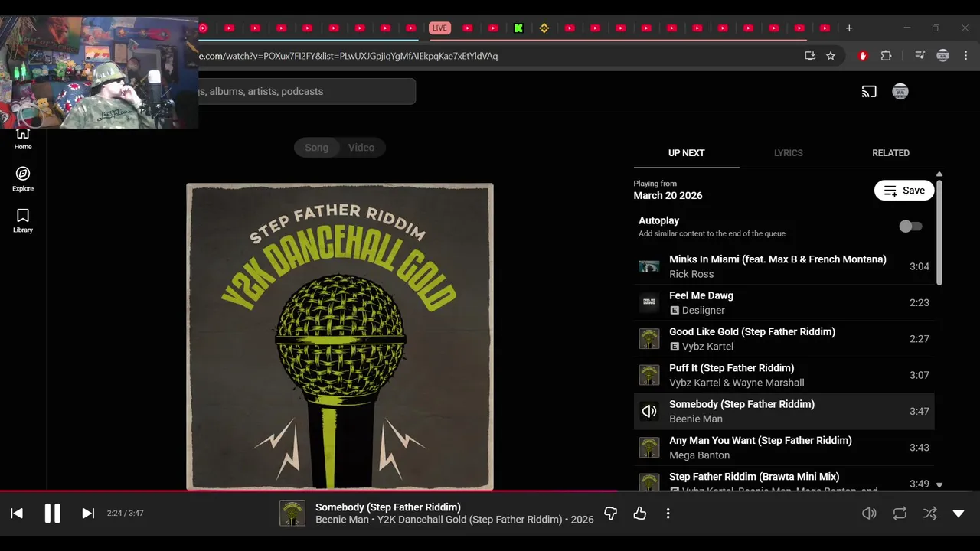The width and height of the screenshot is (980, 551).
Task: Toggle shuffle mode
Action: tap(929, 514)
